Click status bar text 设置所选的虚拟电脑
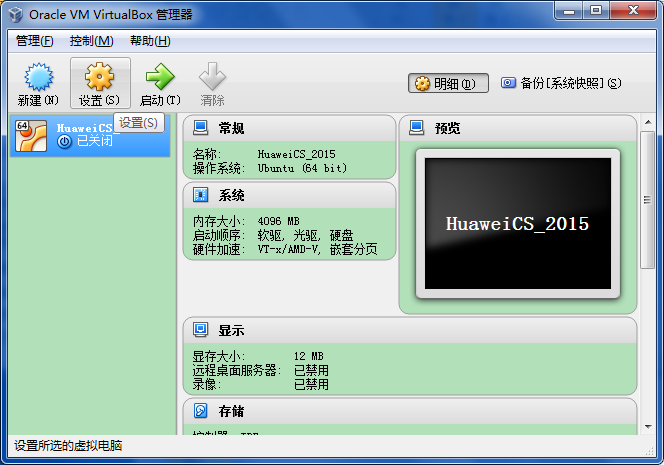 click(68, 446)
